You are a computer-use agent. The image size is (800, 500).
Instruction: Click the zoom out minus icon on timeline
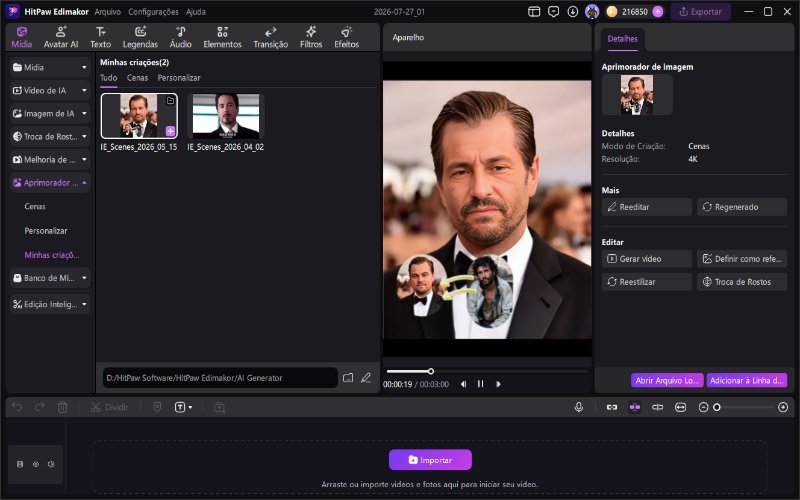(703, 407)
